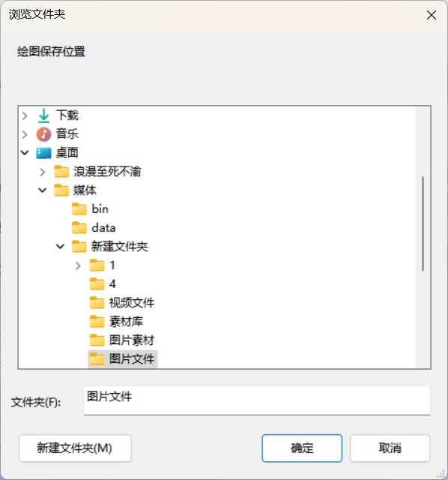Click the 确定 button

coord(302,448)
